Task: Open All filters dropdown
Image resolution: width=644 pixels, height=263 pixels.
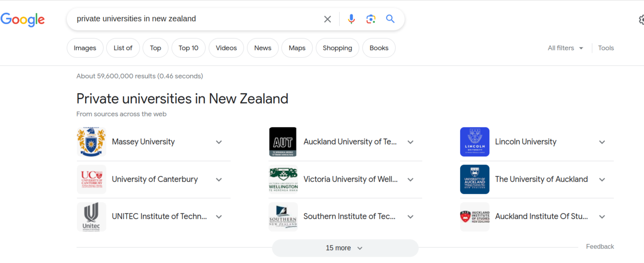Action: [x=565, y=48]
